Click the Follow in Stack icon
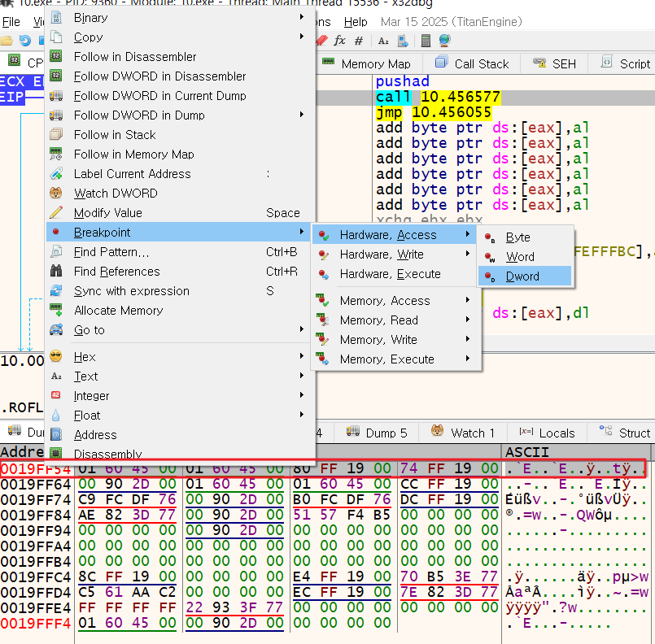 tap(56, 134)
